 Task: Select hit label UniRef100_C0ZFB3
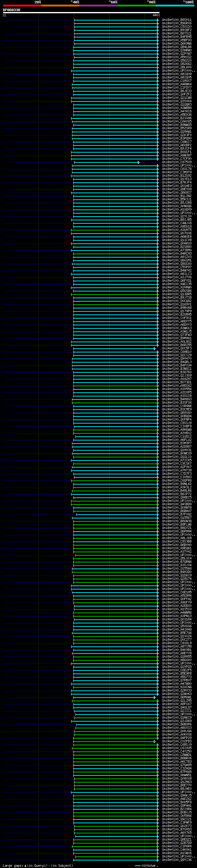177,741
